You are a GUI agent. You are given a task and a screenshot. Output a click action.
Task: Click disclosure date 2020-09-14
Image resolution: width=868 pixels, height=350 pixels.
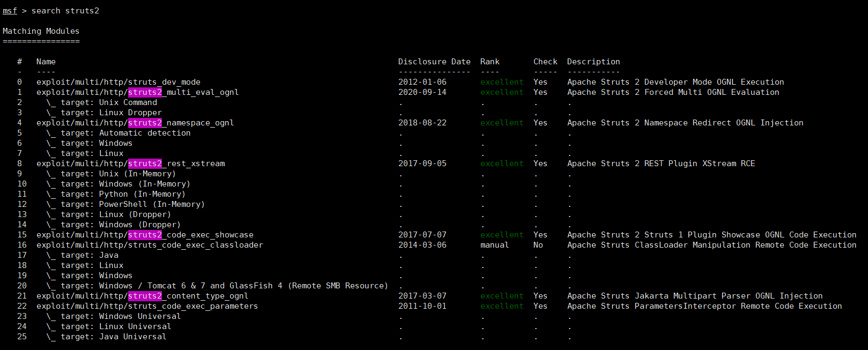click(x=422, y=92)
